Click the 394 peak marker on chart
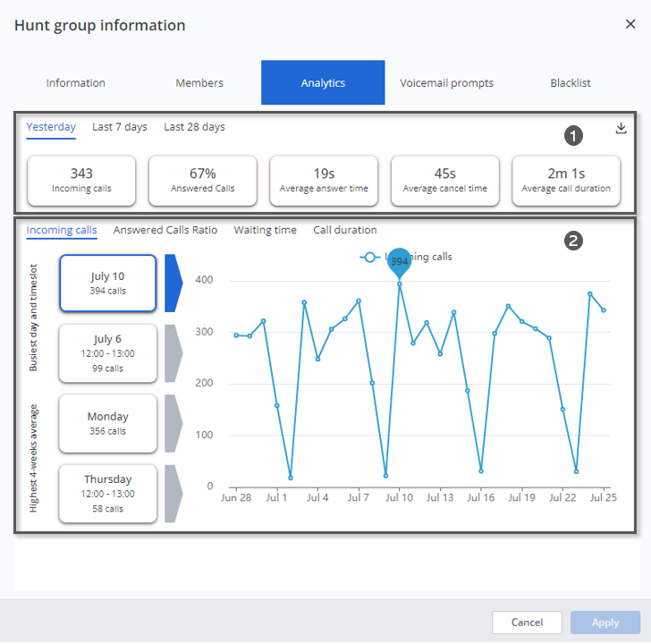Image resolution: width=651 pixels, height=644 pixels. point(400,262)
